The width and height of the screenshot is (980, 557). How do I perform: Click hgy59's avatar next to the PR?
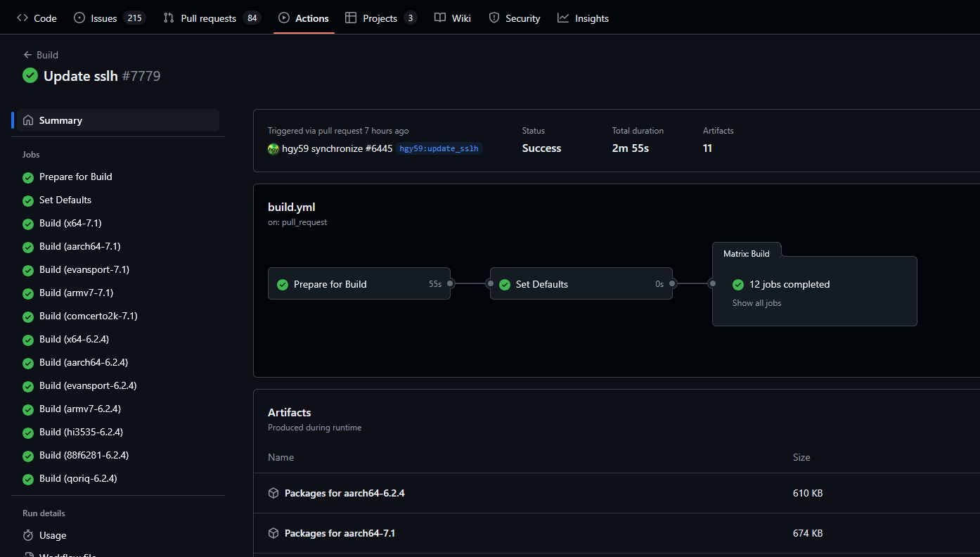[273, 149]
